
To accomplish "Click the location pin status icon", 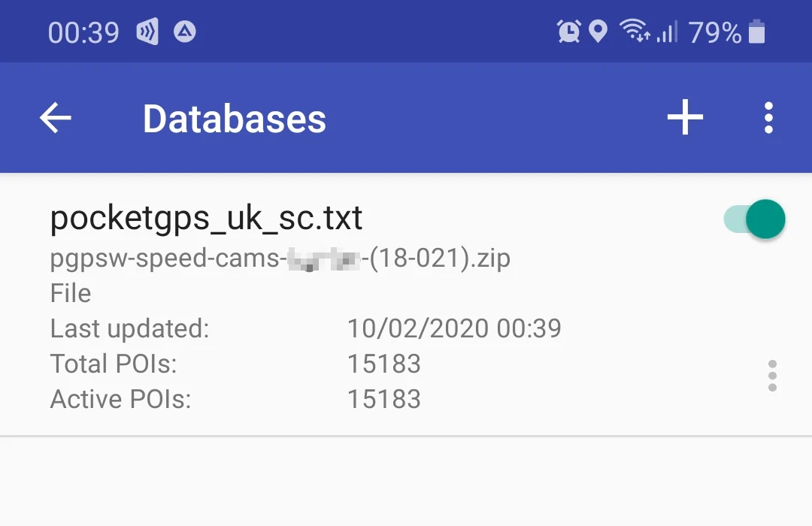I will click(598, 32).
